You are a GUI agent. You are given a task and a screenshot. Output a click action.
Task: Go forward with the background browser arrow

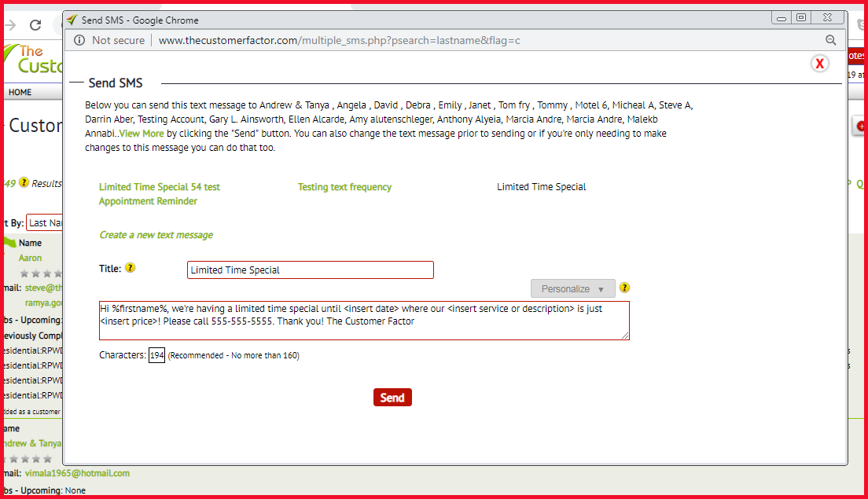[x=10, y=25]
